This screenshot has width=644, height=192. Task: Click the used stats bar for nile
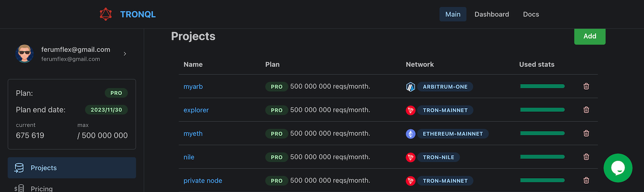pyautogui.click(x=542, y=157)
